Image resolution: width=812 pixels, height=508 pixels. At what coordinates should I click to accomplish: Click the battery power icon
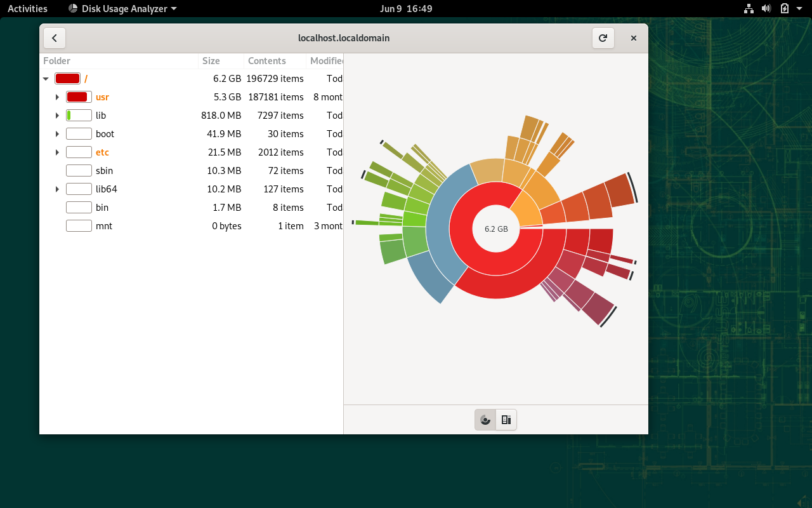(784, 9)
